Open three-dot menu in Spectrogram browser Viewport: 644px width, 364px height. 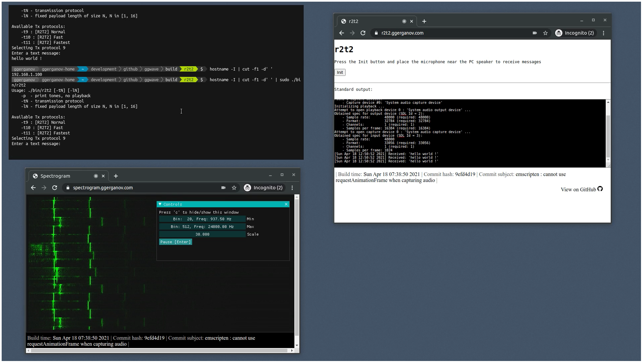tap(292, 188)
